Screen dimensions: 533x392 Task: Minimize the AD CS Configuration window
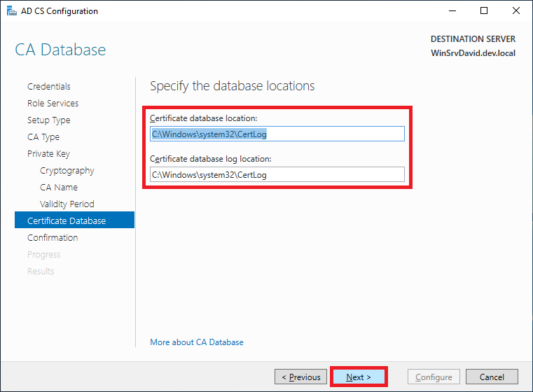[x=452, y=11]
